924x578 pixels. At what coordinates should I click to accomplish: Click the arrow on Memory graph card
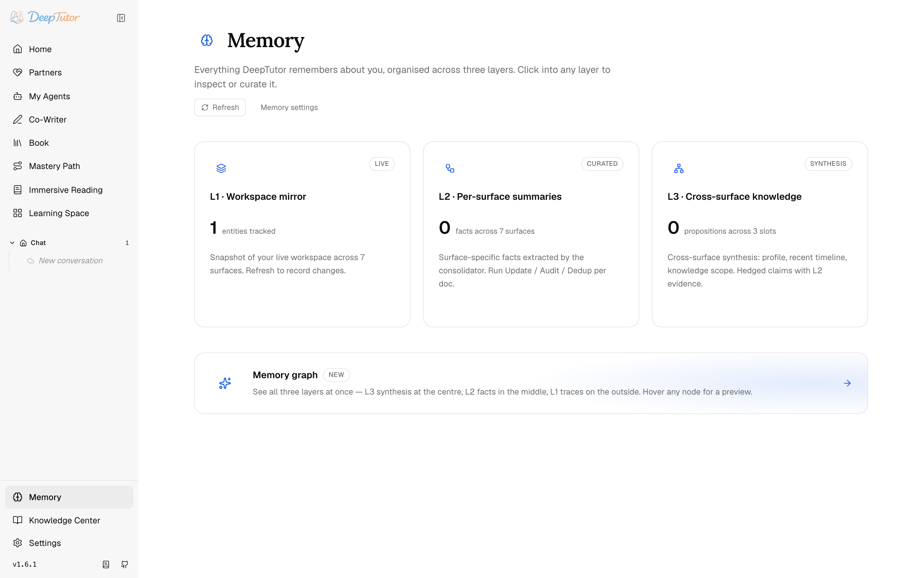[x=847, y=383]
